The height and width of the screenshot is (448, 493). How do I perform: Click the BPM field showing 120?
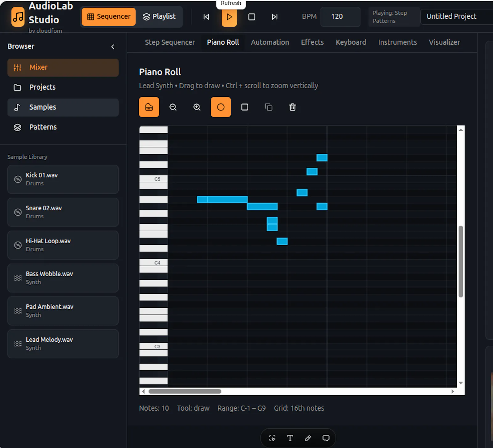tap(340, 17)
